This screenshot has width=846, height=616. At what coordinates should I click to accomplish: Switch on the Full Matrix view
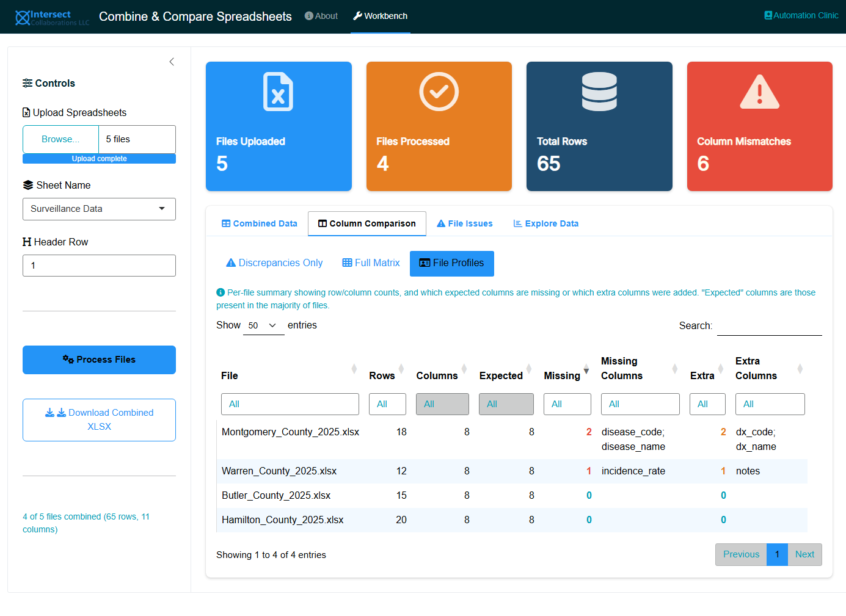coord(370,263)
